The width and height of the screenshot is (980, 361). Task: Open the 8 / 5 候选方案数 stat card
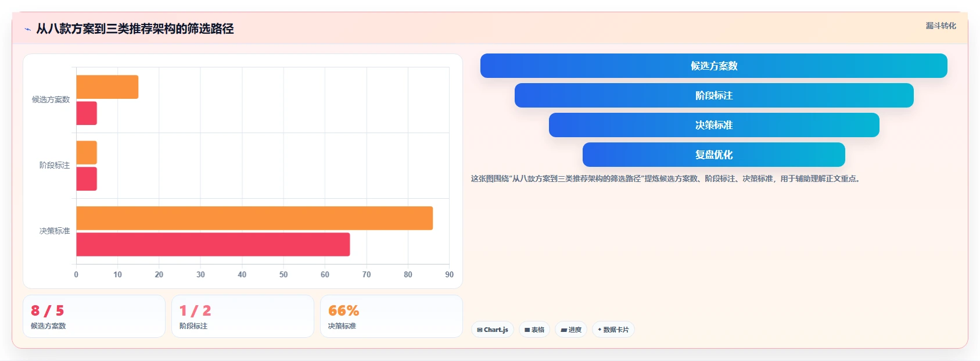94,316
